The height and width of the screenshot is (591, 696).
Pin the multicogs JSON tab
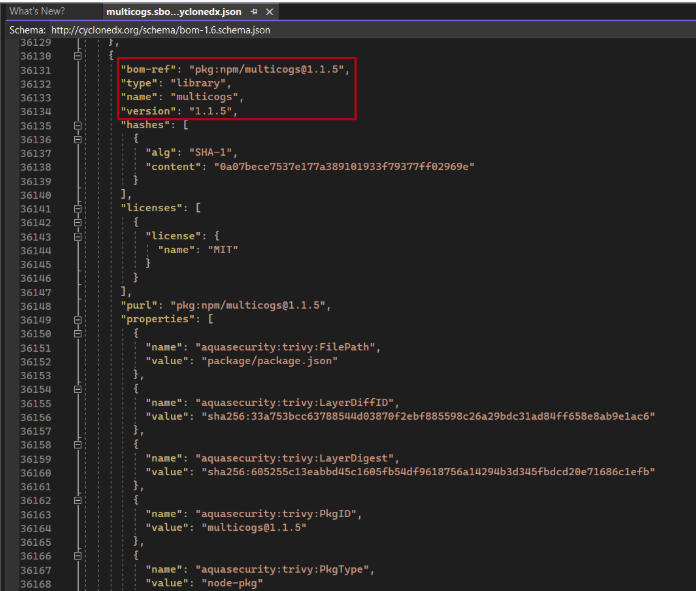coord(254,11)
